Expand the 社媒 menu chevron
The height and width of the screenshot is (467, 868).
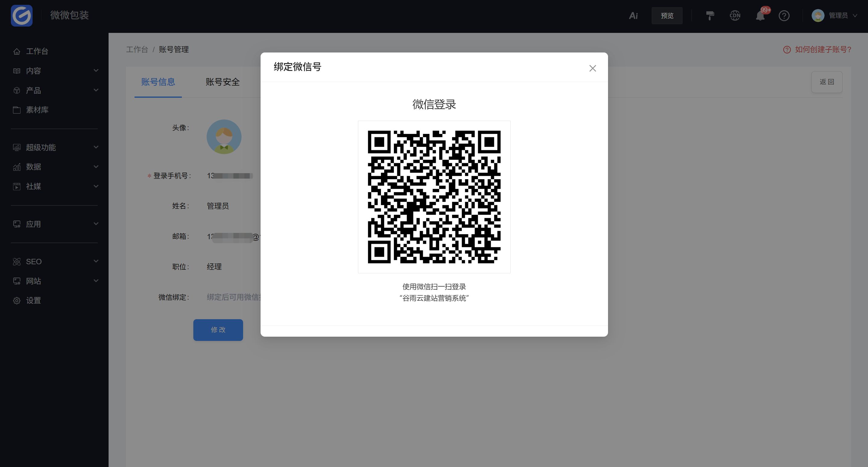(x=96, y=186)
